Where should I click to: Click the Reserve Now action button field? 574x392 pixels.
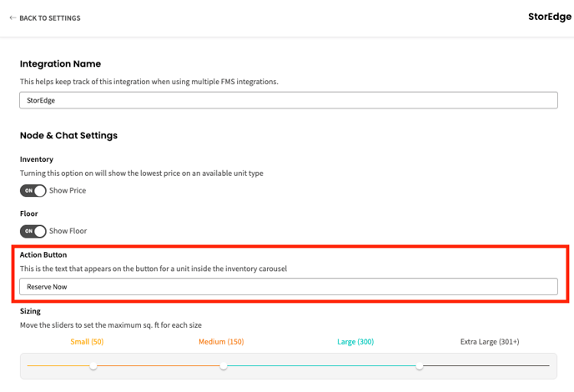[288, 287]
